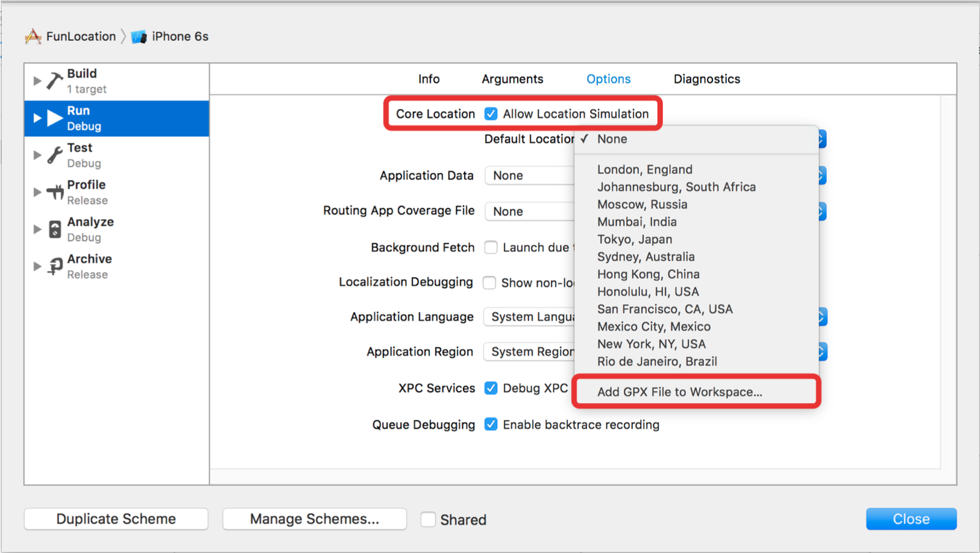
Task: Uncheck Enable backtrace recording
Action: click(x=491, y=425)
